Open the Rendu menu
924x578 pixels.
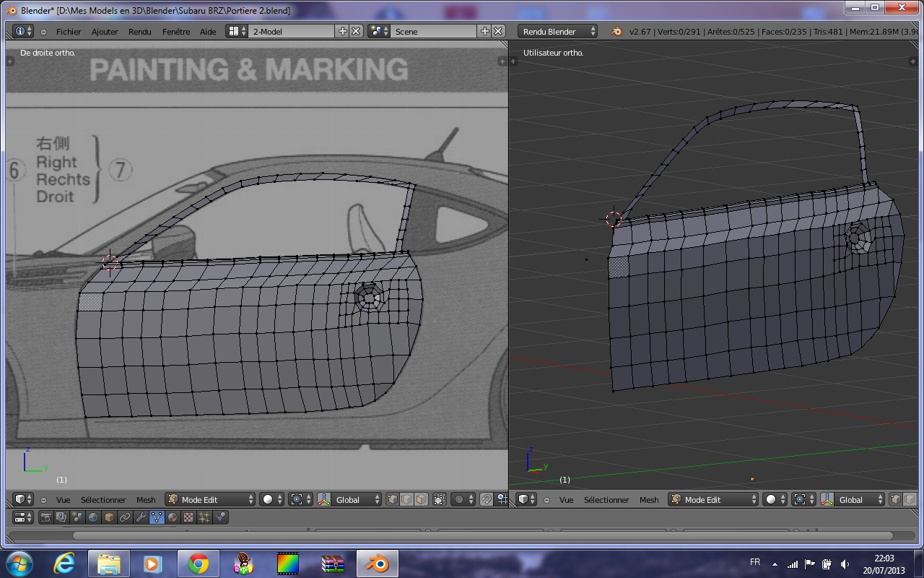tap(140, 32)
